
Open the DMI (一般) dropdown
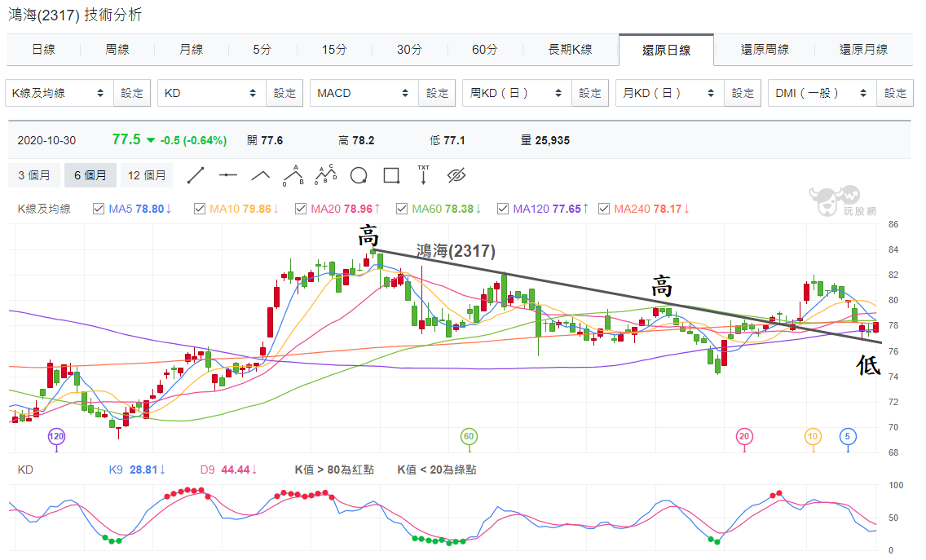click(x=822, y=93)
